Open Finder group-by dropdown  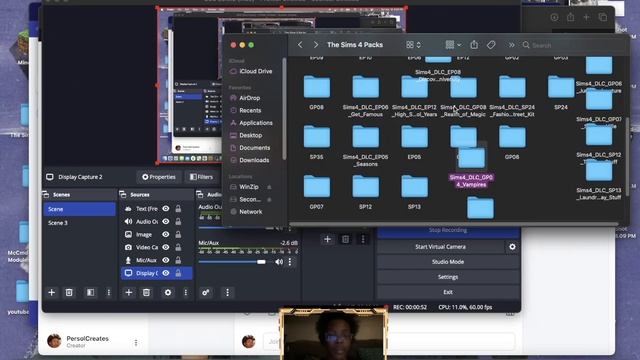click(453, 45)
